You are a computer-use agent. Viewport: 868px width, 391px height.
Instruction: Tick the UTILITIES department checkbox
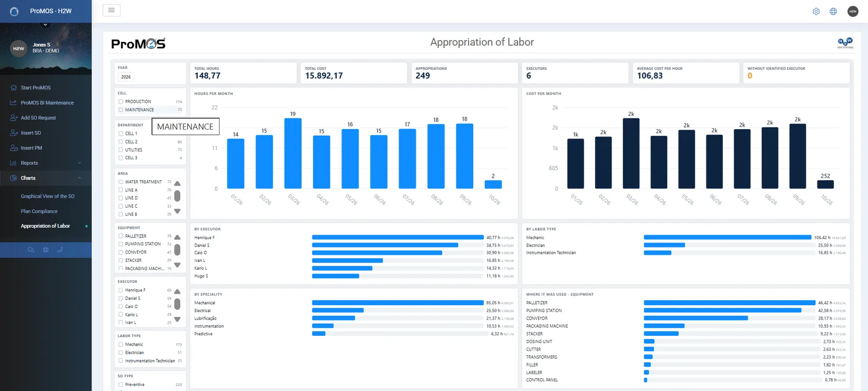(x=120, y=150)
